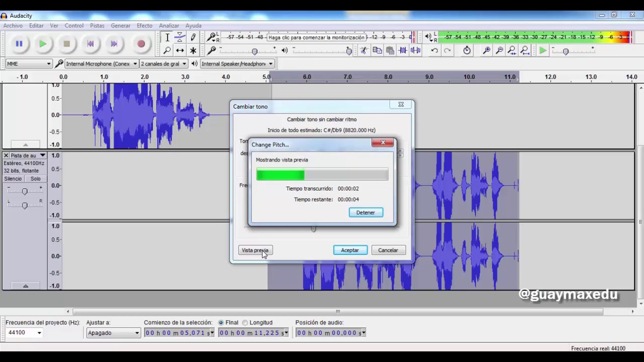Click the horizontal scrollbar thumb
The width and height of the screenshot is (644, 362).
(x=338, y=312)
